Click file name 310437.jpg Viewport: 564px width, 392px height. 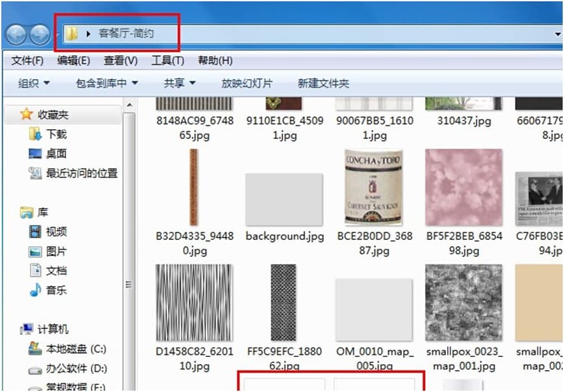[x=464, y=121]
